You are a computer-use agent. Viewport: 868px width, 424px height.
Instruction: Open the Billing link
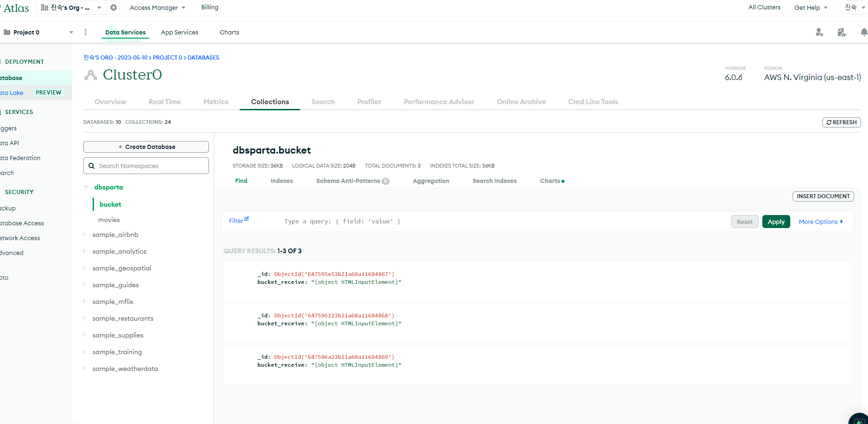coord(209,7)
